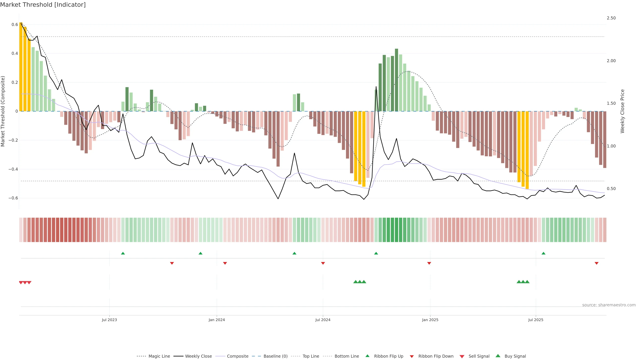The image size is (644, 362).
Task: Click the Jul 2023 x-axis label
Action: point(109,320)
